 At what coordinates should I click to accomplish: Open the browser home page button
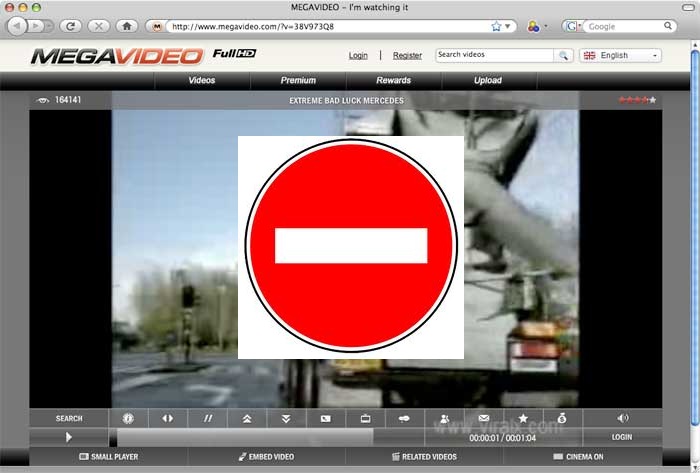(x=127, y=26)
